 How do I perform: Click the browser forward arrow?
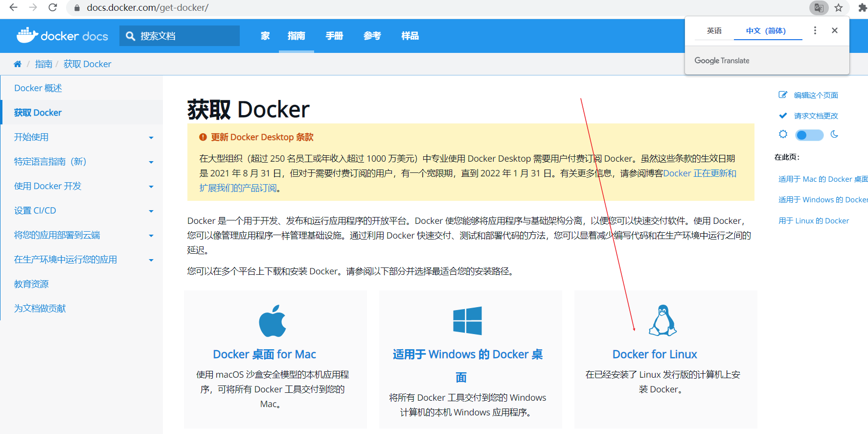coord(33,7)
